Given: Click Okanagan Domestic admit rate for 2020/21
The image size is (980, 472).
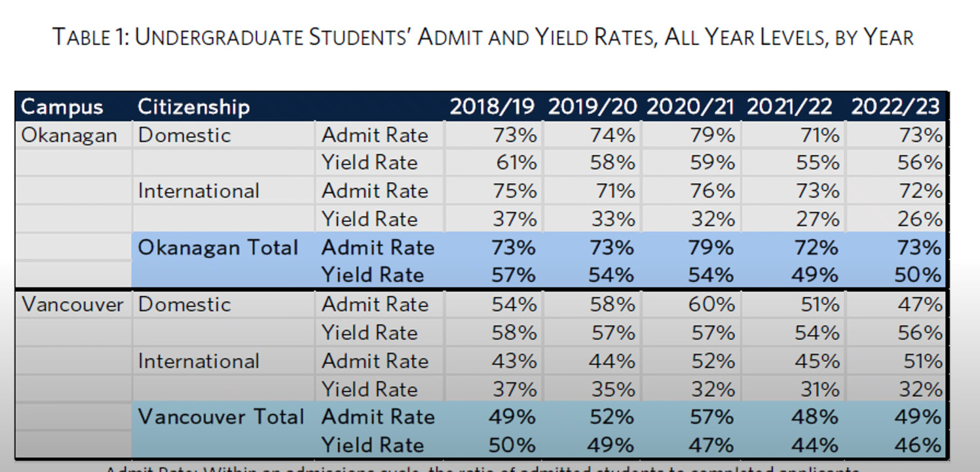Looking at the screenshot, I should coord(713,136).
